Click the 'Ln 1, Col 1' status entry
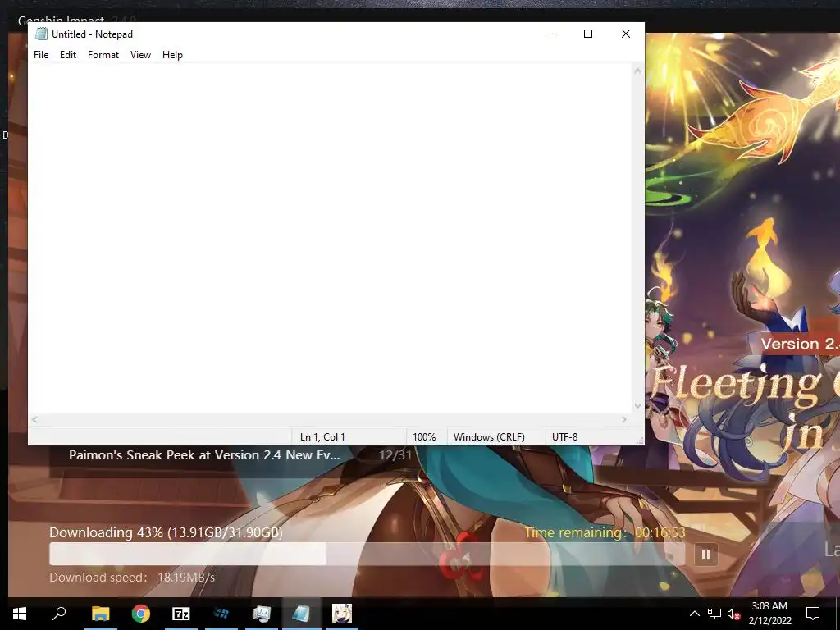The height and width of the screenshot is (630, 840). [x=322, y=437]
